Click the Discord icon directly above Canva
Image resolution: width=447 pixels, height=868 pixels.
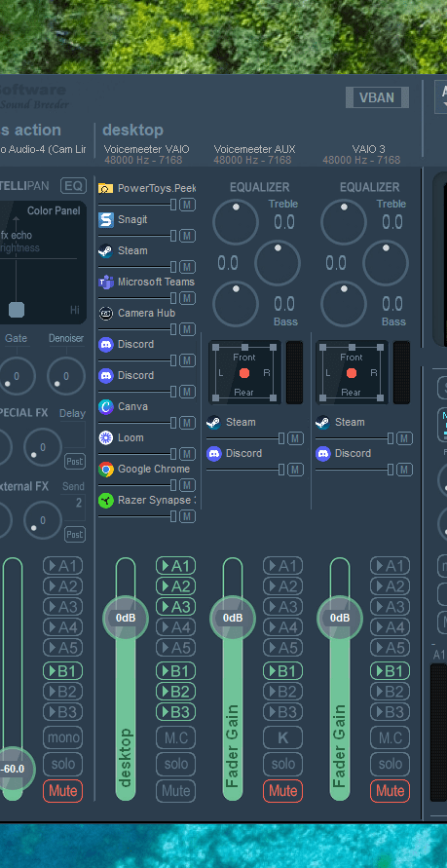pos(106,375)
